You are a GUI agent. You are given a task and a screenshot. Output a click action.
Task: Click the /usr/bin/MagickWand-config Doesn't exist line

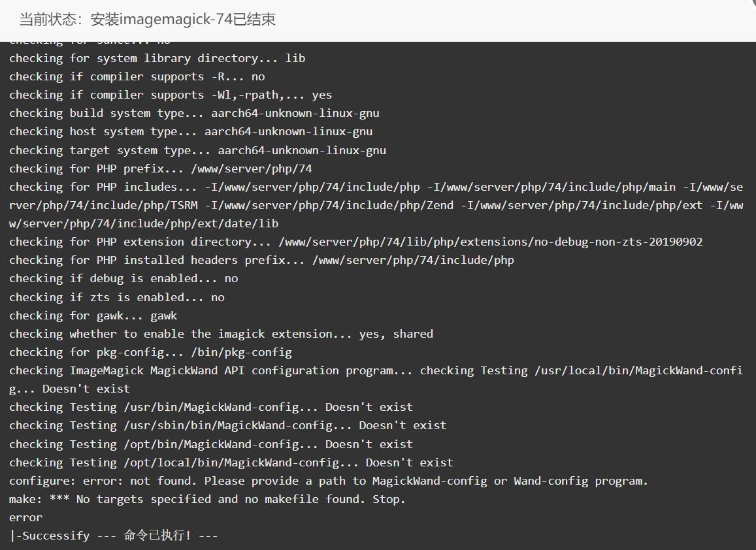(211, 408)
